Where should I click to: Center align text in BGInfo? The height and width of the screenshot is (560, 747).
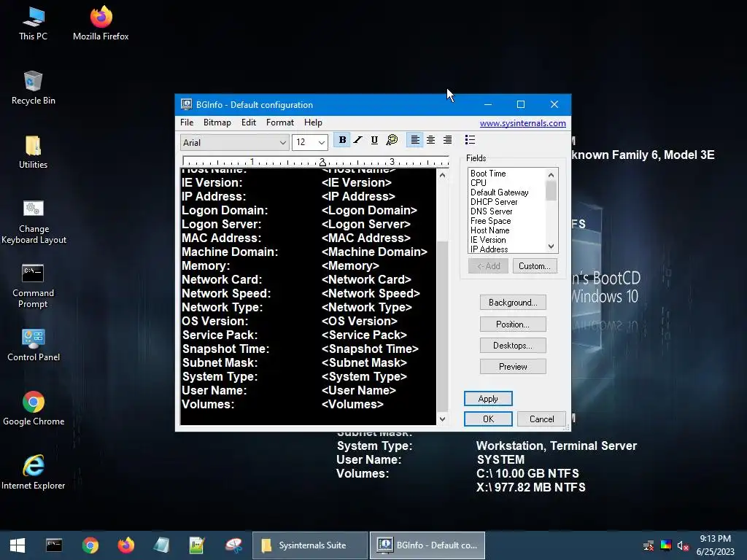430,140
